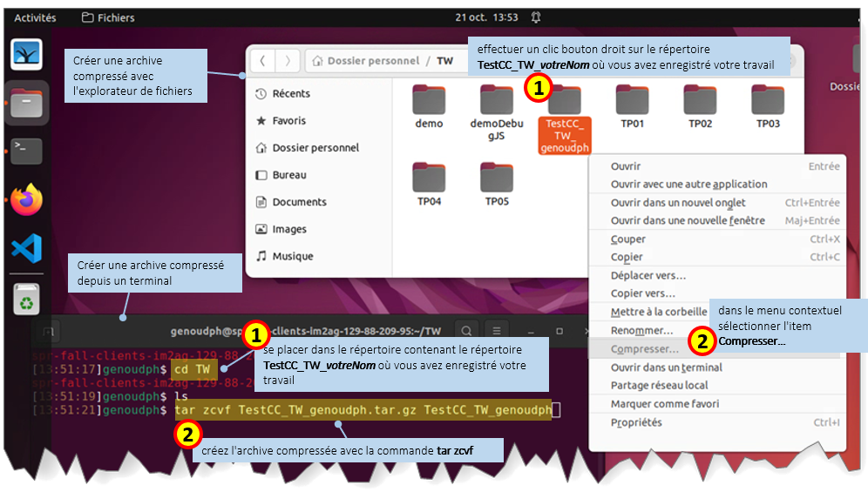Click the Files app dock icon

point(26,104)
